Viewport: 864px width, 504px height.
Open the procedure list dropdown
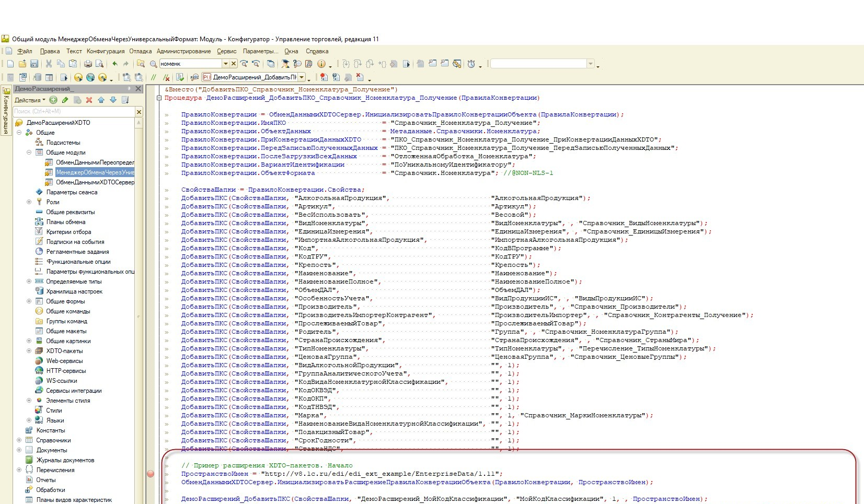click(x=301, y=77)
